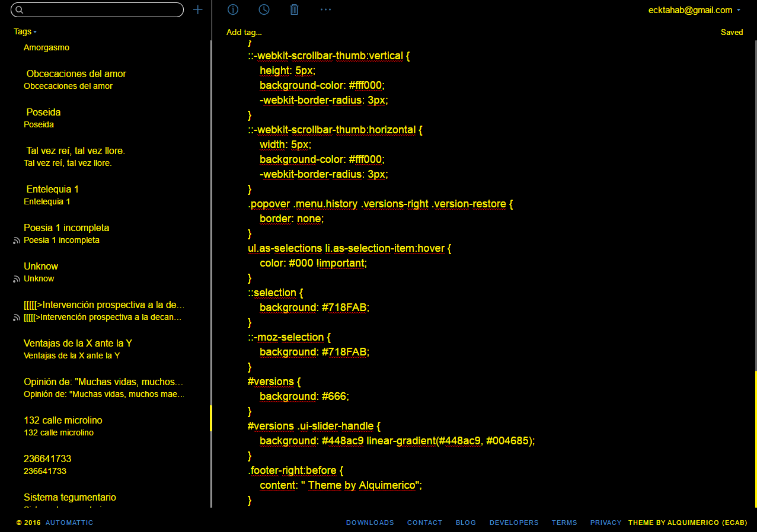Click the #versions { line

tap(274, 382)
